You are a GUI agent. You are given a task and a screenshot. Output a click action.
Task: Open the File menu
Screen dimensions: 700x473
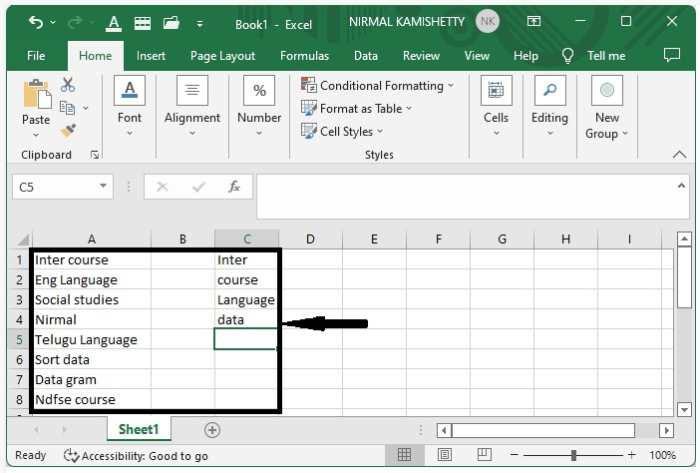coord(36,56)
